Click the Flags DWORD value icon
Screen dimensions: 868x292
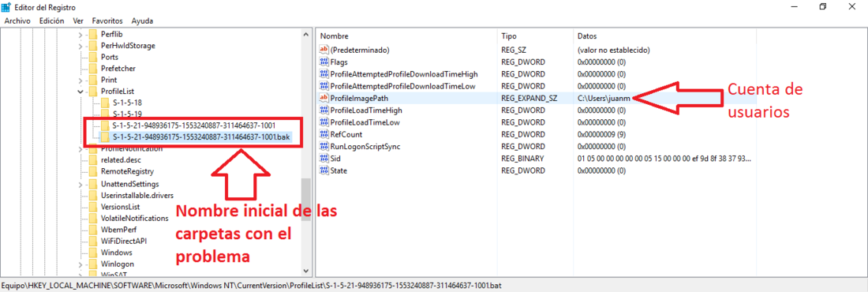point(324,62)
